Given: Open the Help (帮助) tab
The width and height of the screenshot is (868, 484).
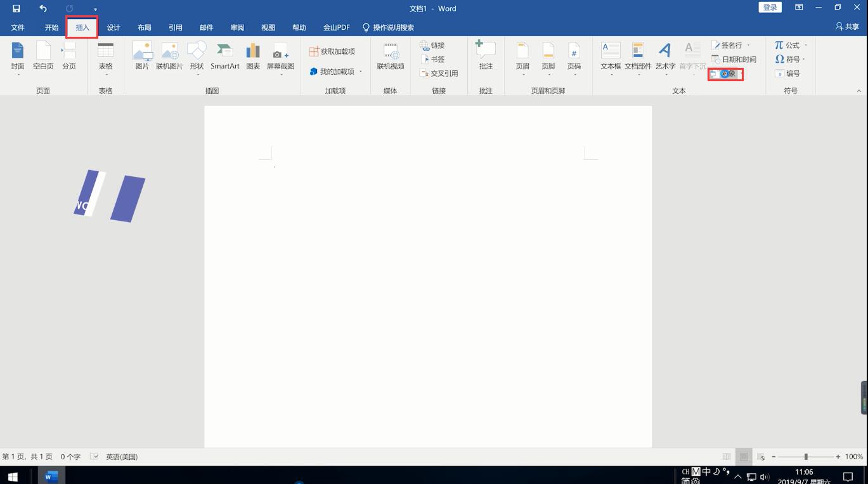Looking at the screenshot, I should [x=299, y=27].
